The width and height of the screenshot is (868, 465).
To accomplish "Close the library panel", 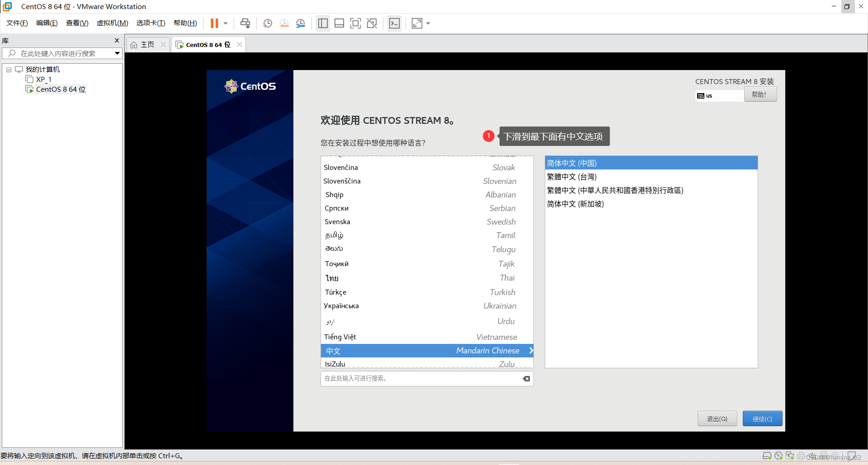I will click(x=117, y=40).
